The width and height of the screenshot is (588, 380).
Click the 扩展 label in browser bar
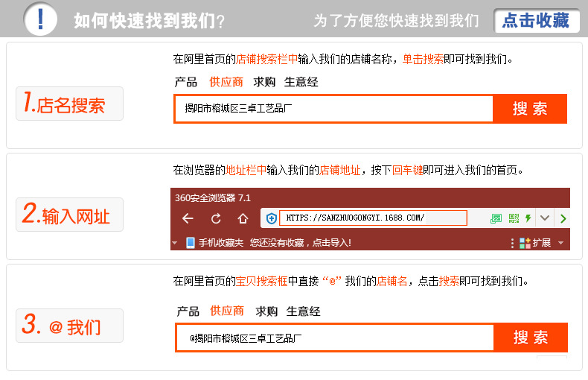(x=542, y=243)
